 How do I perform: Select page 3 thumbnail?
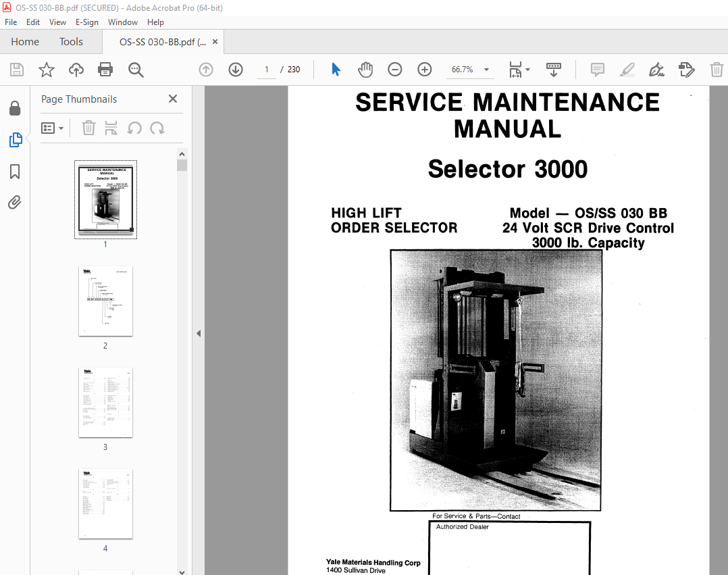point(106,402)
